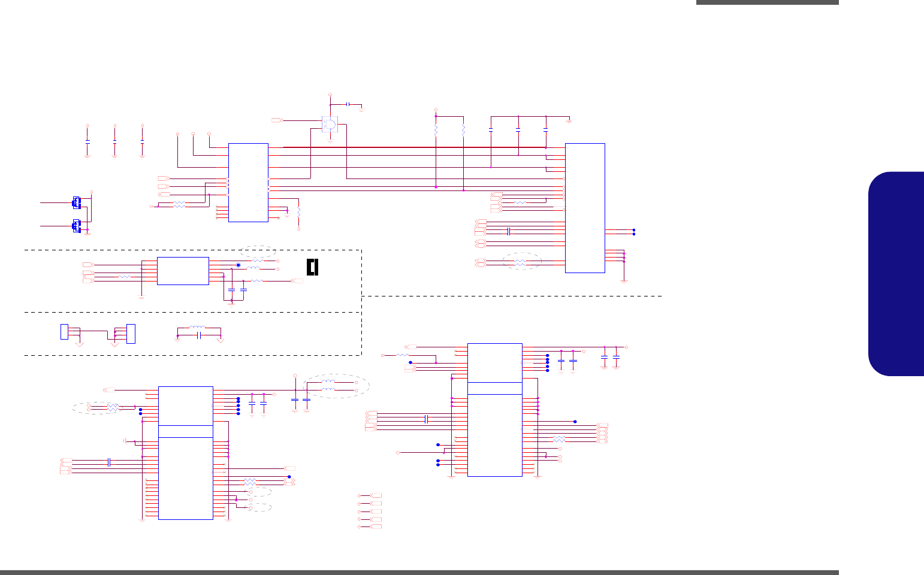Screen dimensions: 924x575
Task: Click the tall IC block at top right
Action: 585,208
